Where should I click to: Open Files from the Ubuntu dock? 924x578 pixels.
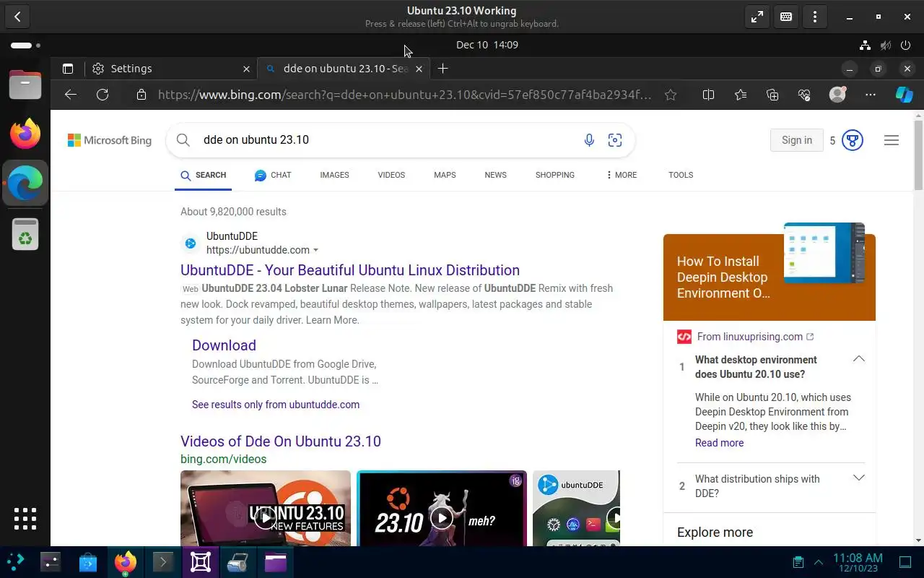click(x=25, y=85)
